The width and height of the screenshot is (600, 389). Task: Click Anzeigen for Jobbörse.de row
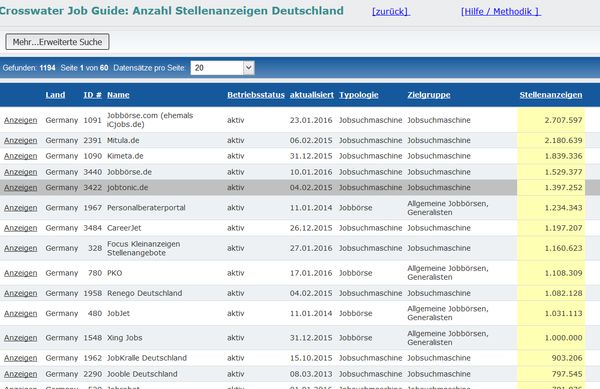(21, 172)
